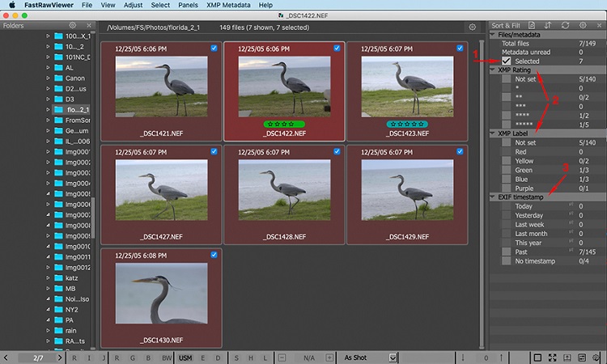Open the XMP Metadata menu
607x364 pixels.
point(228,5)
